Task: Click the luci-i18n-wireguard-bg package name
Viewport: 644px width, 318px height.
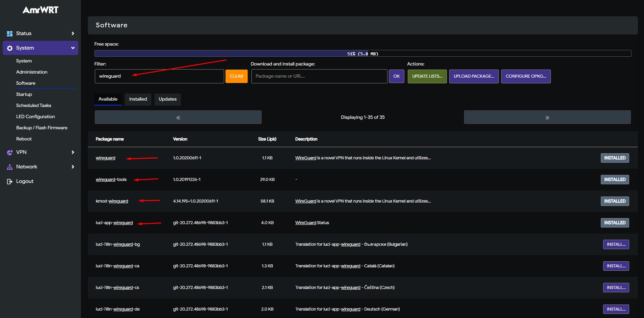Action: pyautogui.click(x=117, y=244)
